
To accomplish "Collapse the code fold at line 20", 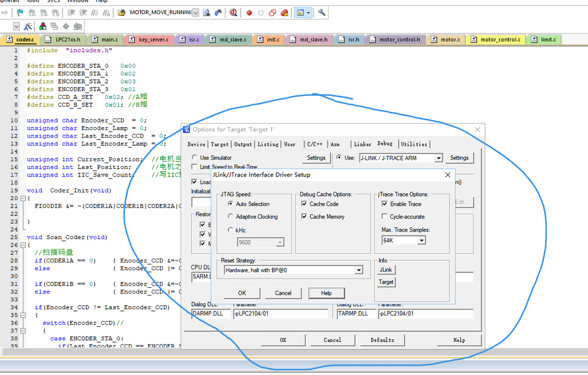I will 23,198.
